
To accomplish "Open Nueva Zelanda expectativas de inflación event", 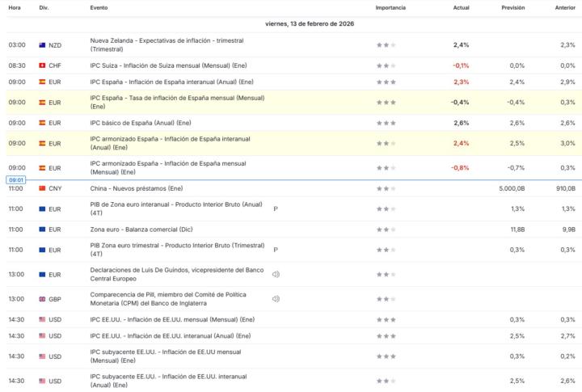I will tap(167, 45).
